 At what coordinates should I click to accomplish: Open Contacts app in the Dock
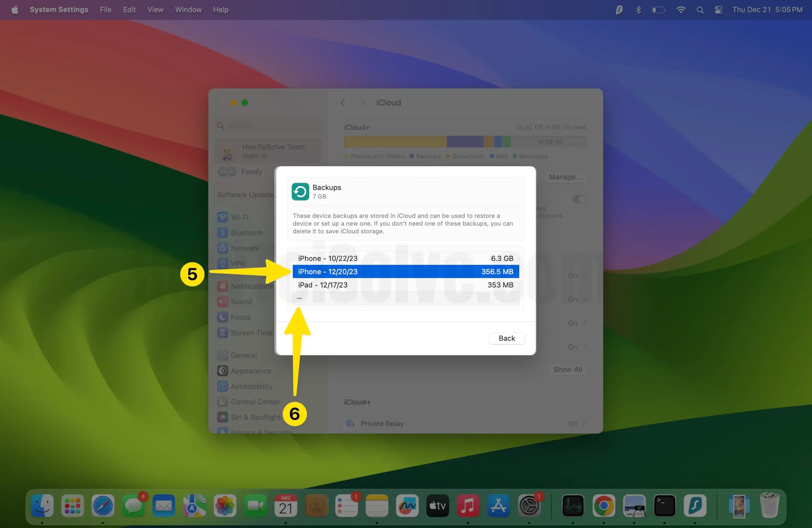tap(316, 505)
